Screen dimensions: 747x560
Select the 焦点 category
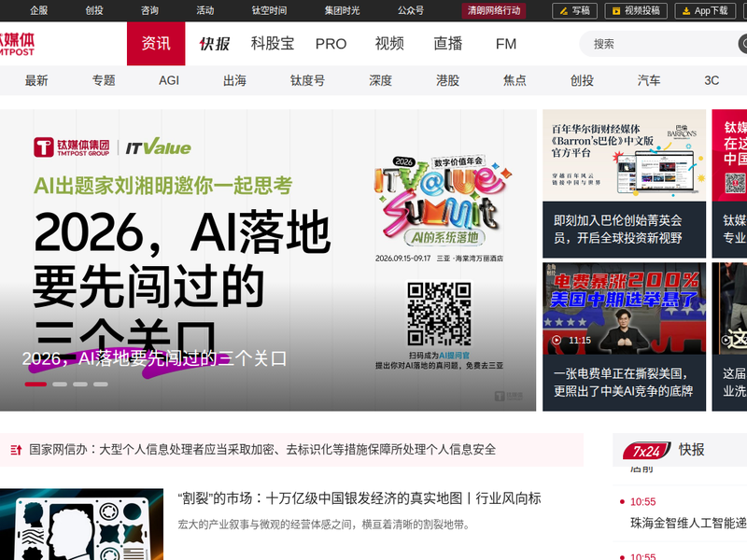coord(515,80)
